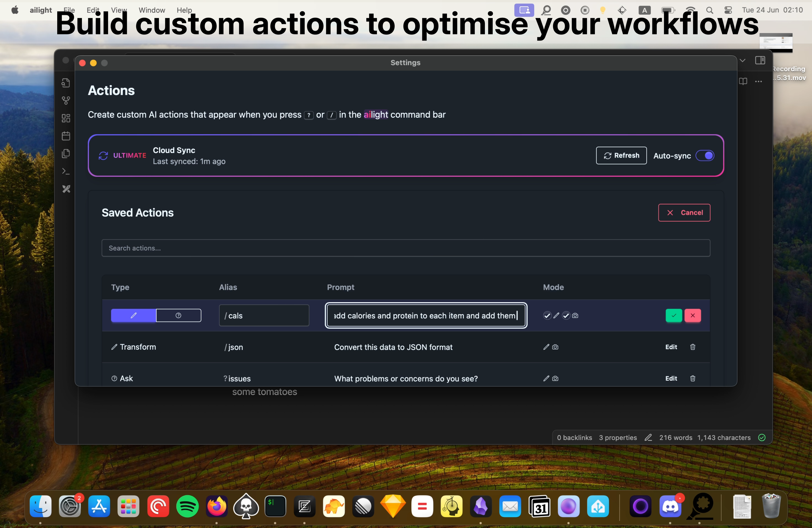Click the '/json' alias cell
Viewport: 812px width, 528px height.
(234, 347)
